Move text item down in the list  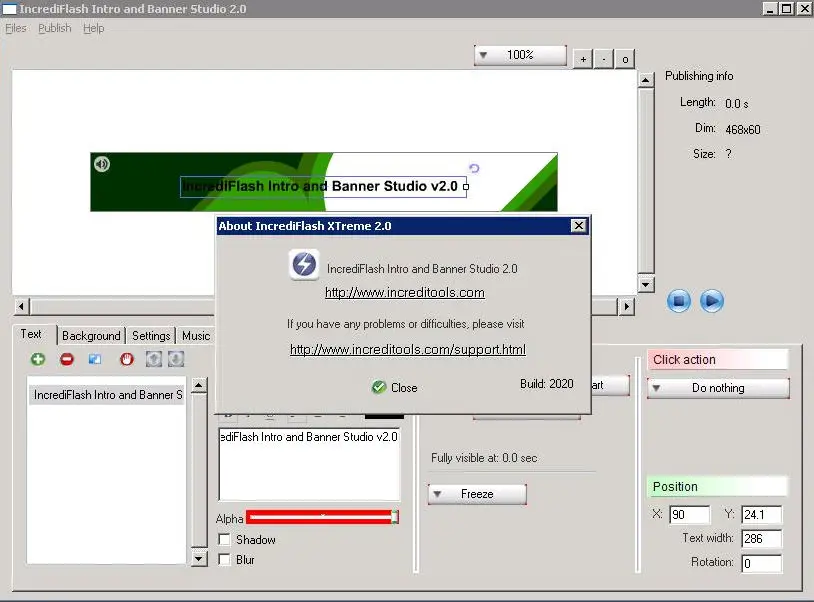click(176, 359)
